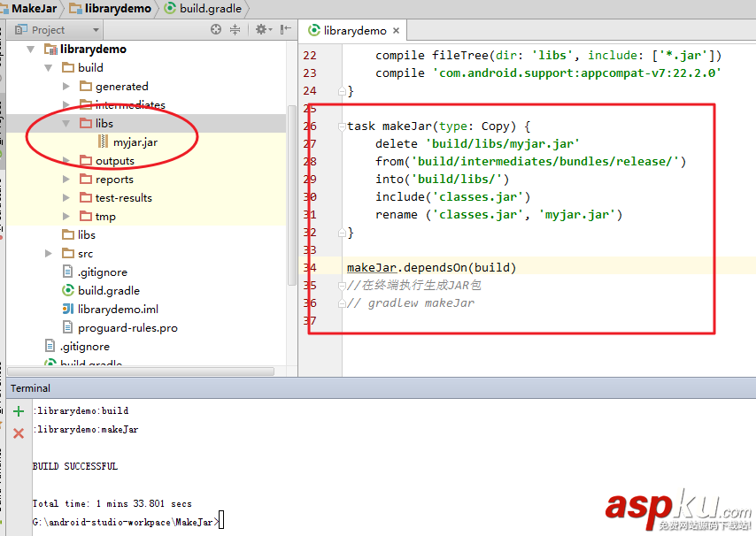Start a new Terminal session with green plus
The width and height of the screenshot is (756, 536).
pyautogui.click(x=18, y=410)
